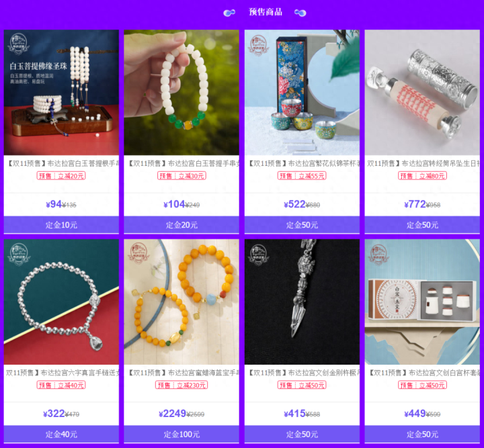
Task: Click the 预售 立减230元 discount tag
Action: pos(182,385)
